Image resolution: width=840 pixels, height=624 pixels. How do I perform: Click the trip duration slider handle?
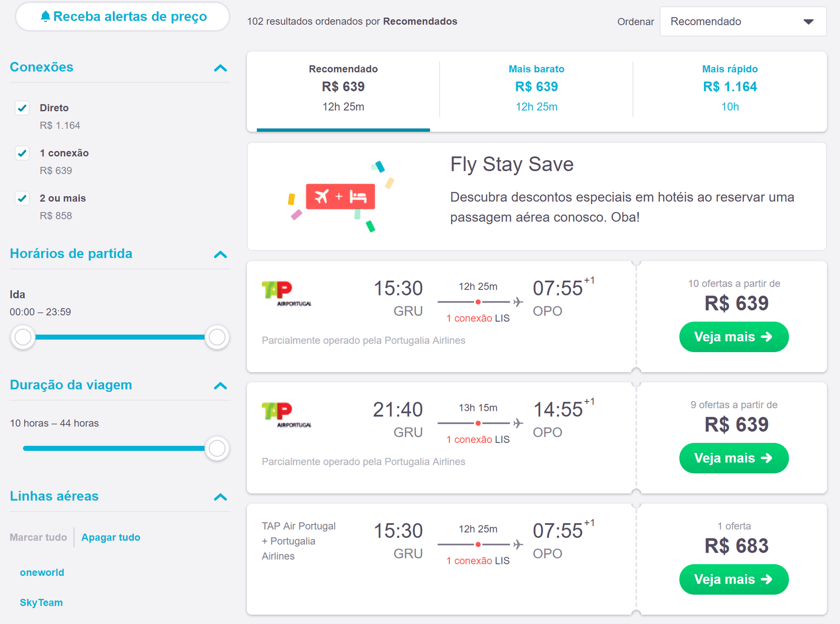click(217, 449)
